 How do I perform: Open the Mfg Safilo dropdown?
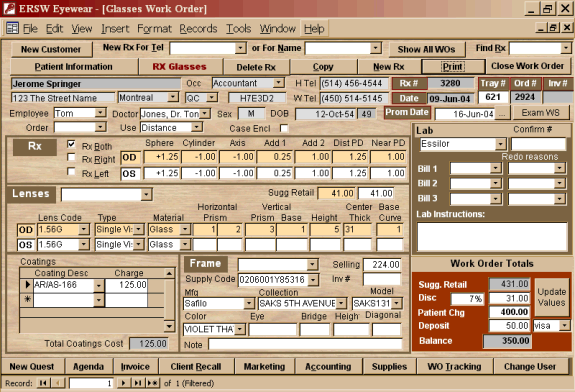click(x=249, y=303)
